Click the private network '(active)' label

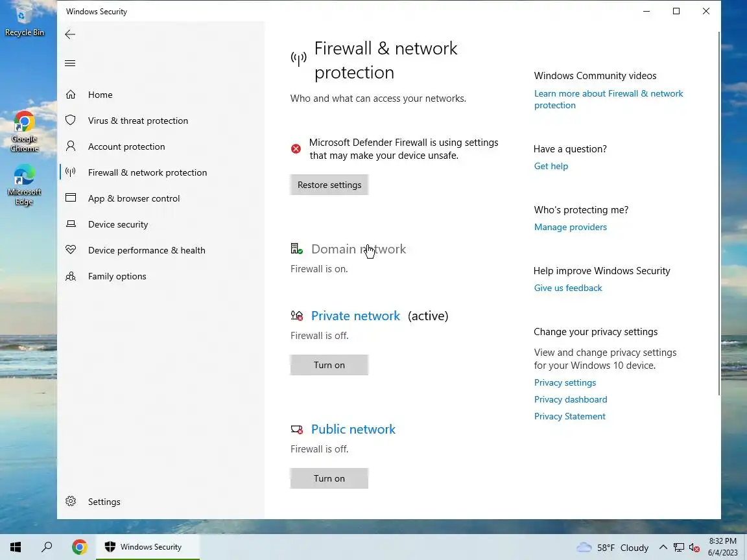tap(428, 316)
